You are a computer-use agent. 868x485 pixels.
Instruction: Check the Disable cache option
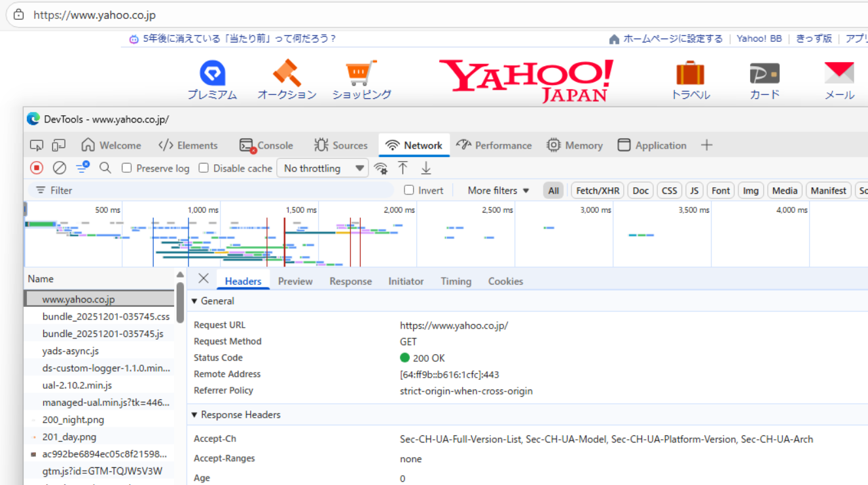pos(204,168)
